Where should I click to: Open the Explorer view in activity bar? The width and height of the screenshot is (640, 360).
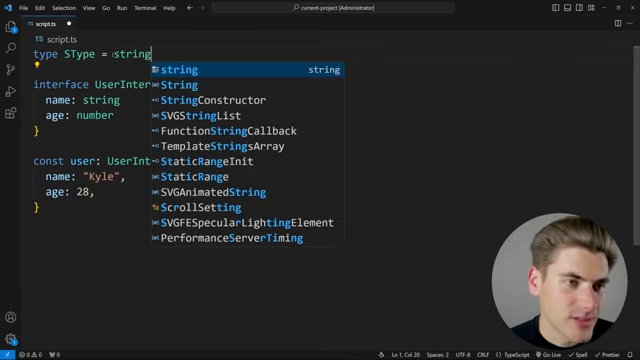(11, 27)
